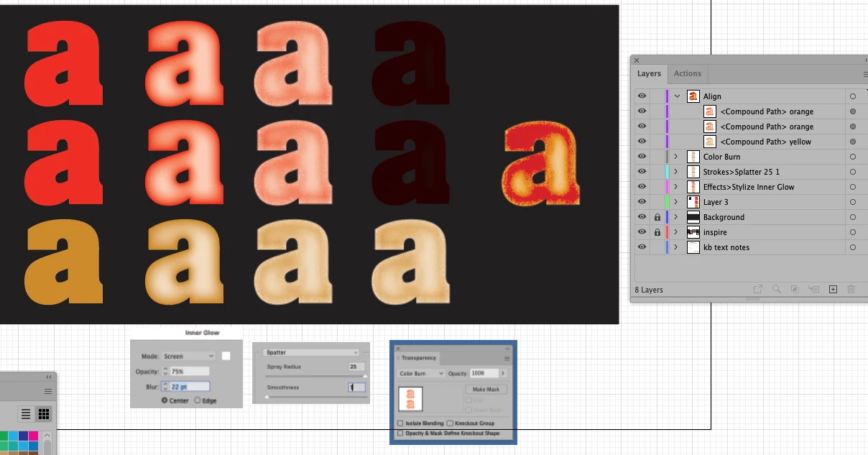Select the Center radio option in Inner Glow

tap(165, 400)
